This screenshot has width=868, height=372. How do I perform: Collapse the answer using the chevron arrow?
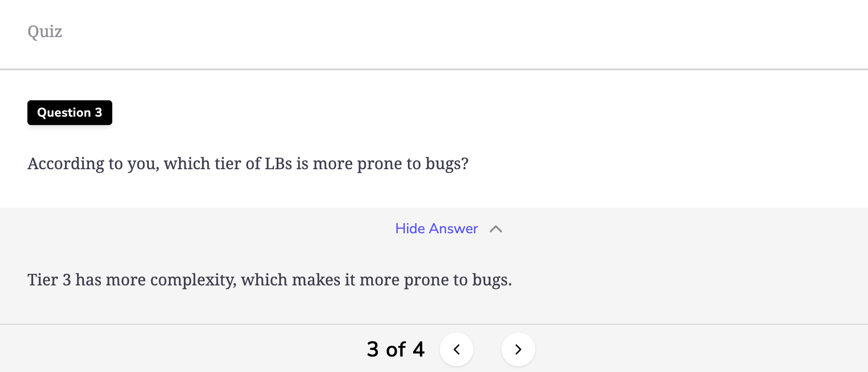coord(496,229)
